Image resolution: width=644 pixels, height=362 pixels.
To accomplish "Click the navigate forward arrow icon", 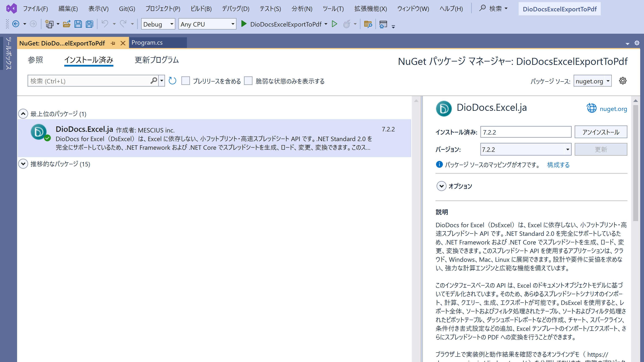I will point(33,24).
